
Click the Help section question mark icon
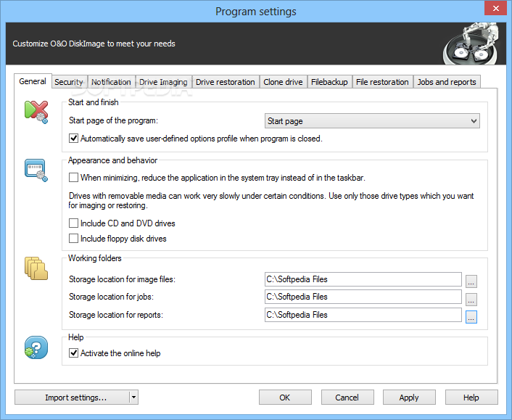point(36,347)
